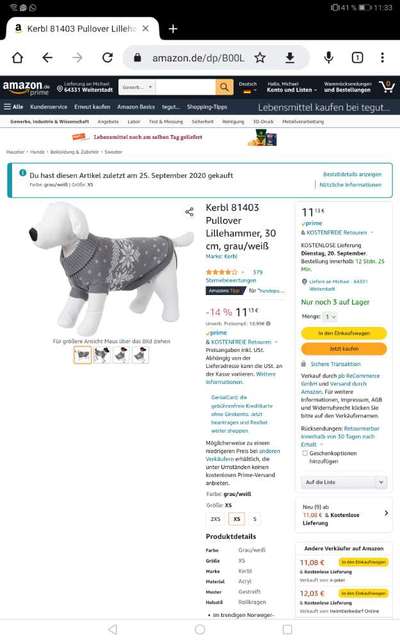Select size 2XS option

[215, 519]
